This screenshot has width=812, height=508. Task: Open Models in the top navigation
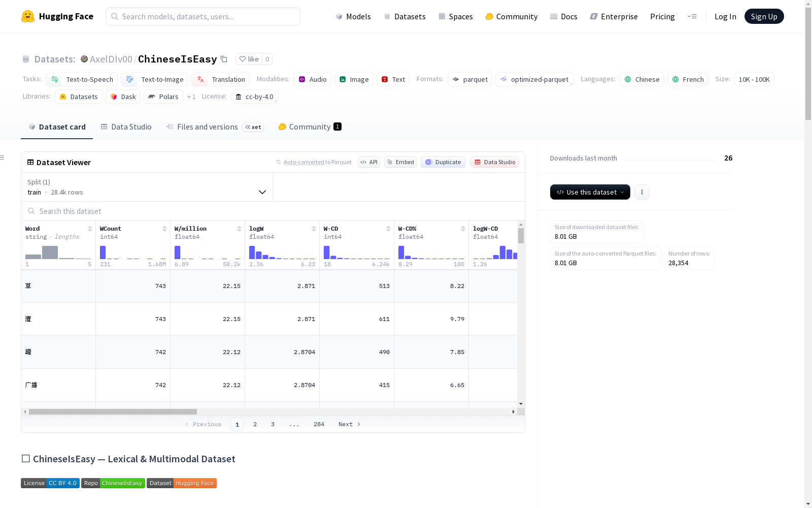(x=353, y=16)
